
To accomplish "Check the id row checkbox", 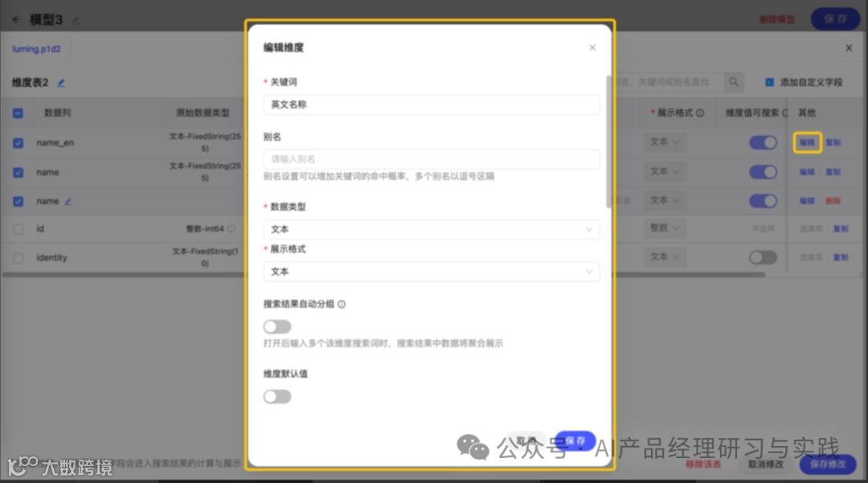I will [x=18, y=229].
